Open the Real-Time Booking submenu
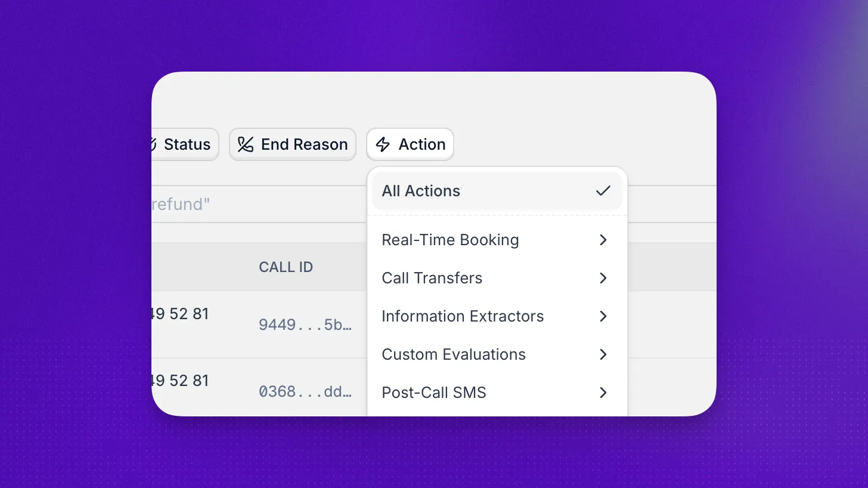The height and width of the screenshot is (488, 868). click(497, 240)
